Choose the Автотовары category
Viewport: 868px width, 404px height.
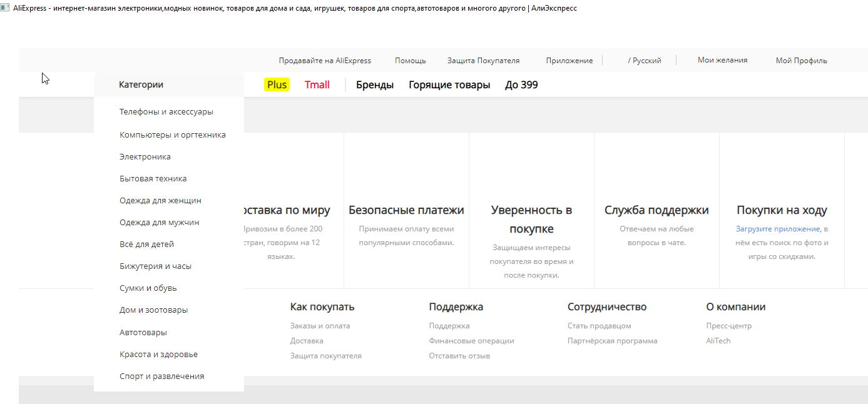(143, 333)
